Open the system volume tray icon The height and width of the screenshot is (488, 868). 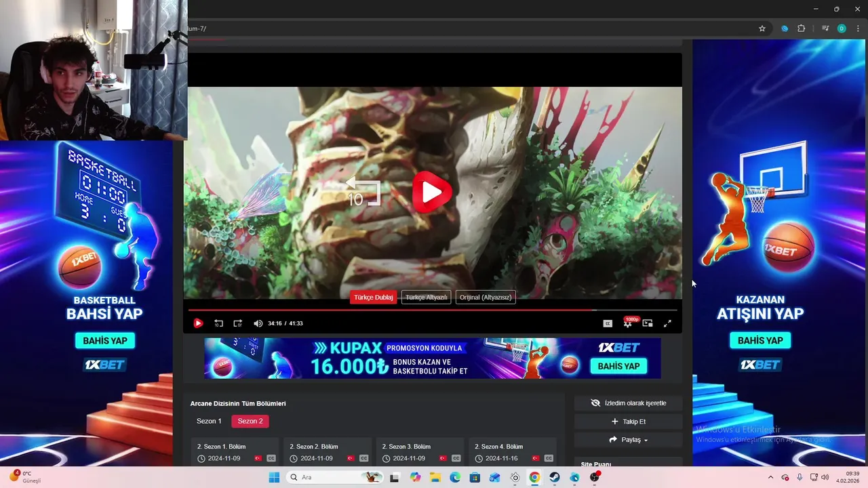[x=825, y=477]
